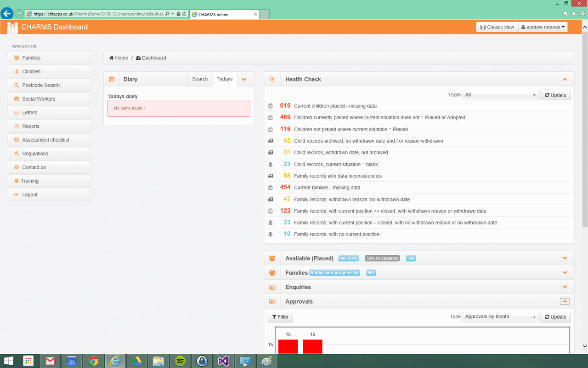Click the Approvals chart icon
The image size is (588, 368).
[x=272, y=302]
